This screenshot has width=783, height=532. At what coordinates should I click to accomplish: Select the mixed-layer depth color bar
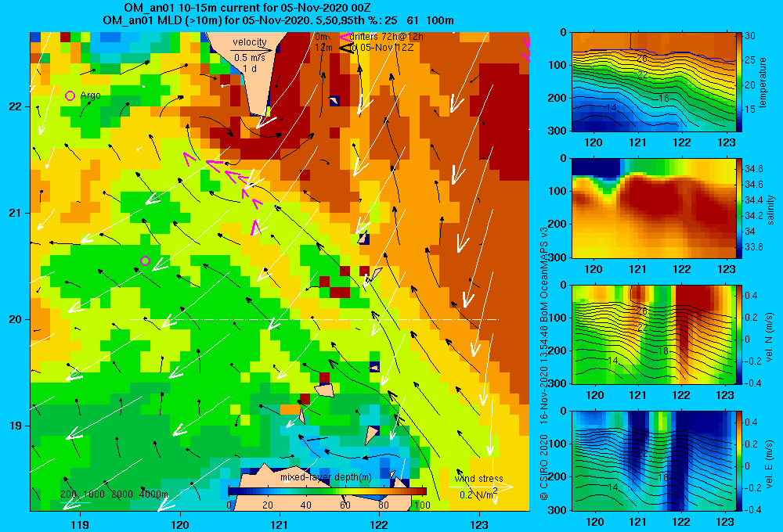coord(327,491)
